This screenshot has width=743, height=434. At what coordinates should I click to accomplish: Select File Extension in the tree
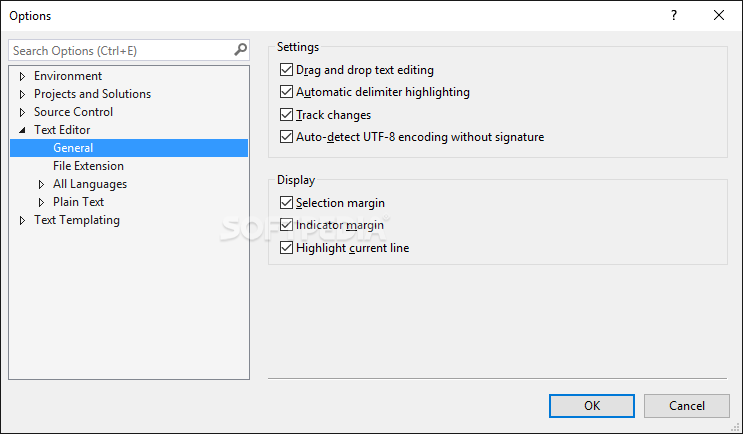88,166
